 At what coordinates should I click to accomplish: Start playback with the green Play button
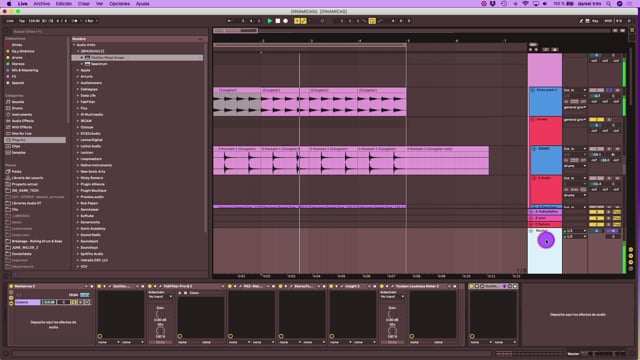tap(269, 21)
